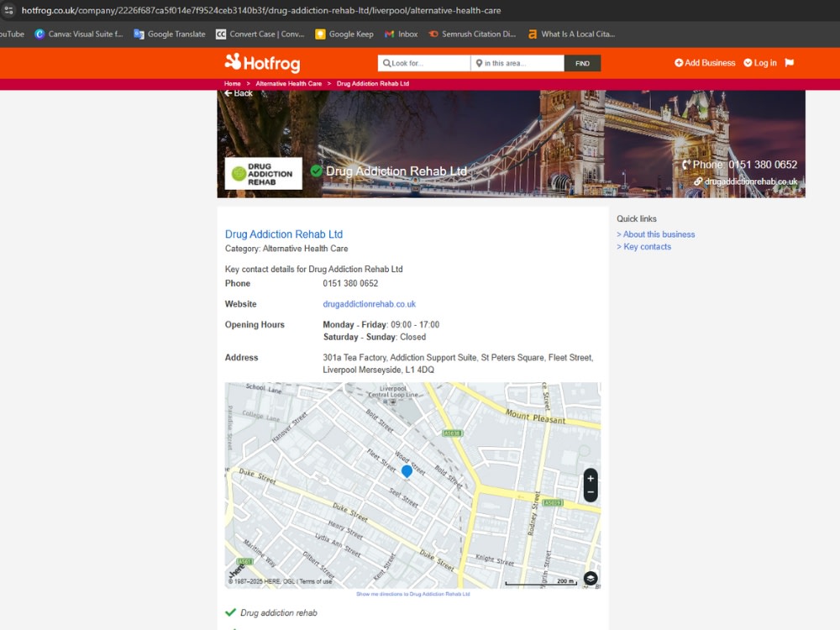Focus the 'in this area' location field
This screenshot has width=840, height=630.
pyautogui.click(x=517, y=63)
